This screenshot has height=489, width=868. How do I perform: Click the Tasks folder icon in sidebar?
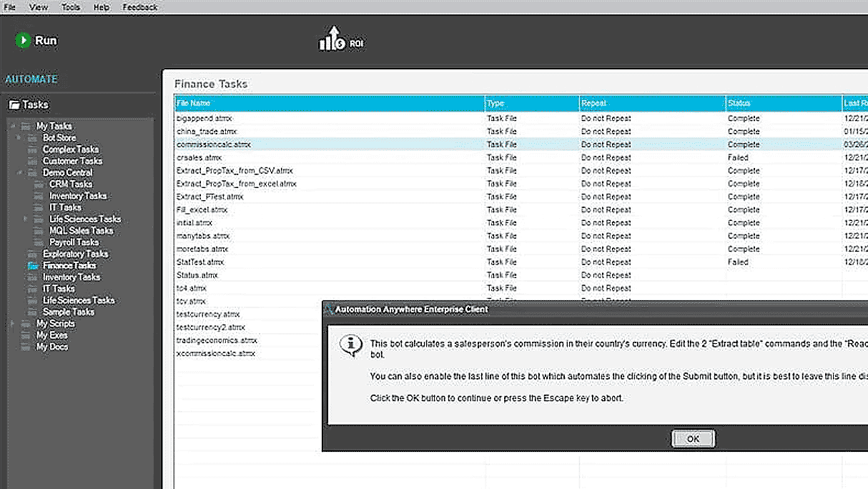point(14,105)
